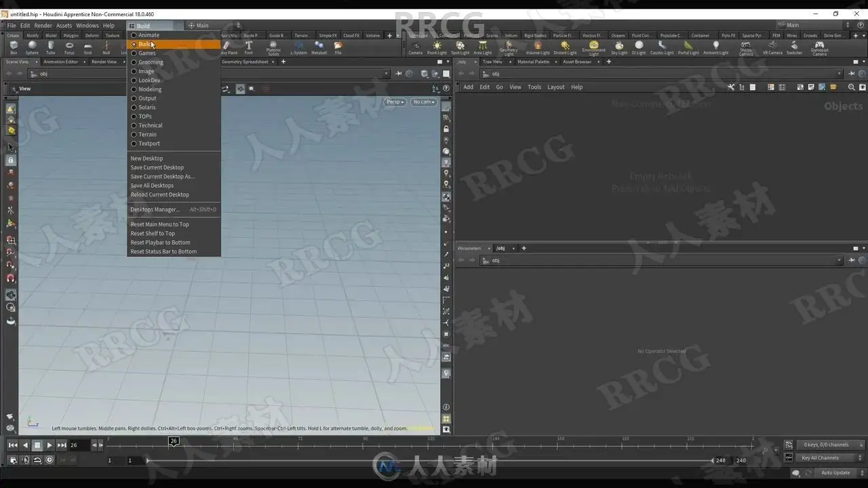Select the Font shelf tool

coord(249,47)
